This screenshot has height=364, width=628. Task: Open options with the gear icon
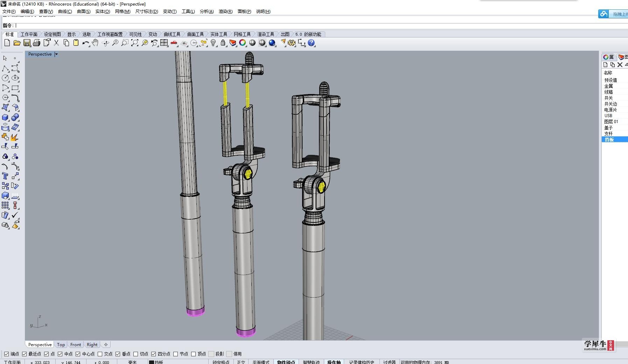pyautogui.click(x=292, y=43)
